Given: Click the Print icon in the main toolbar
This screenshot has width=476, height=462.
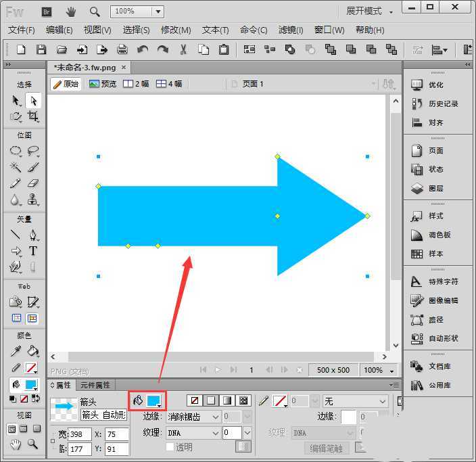Looking at the screenshot, I should pos(122,49).
